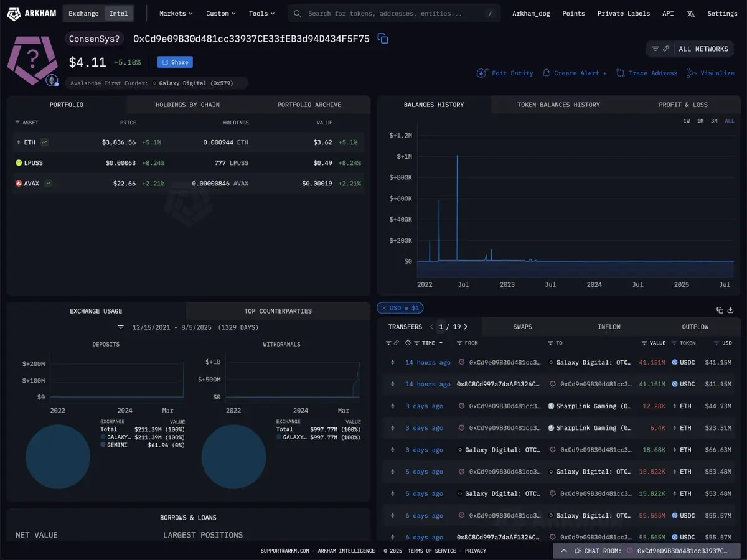Image resolution: width=747 pixels, height=560 pixels.
Task: Open the Visualize graph tool
Action: (710, 73)
